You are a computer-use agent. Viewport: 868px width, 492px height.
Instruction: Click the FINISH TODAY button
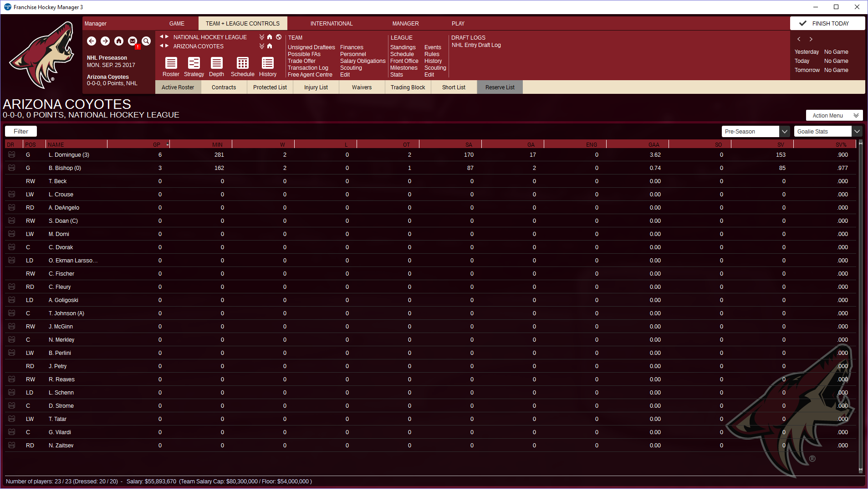pos(827,24)
